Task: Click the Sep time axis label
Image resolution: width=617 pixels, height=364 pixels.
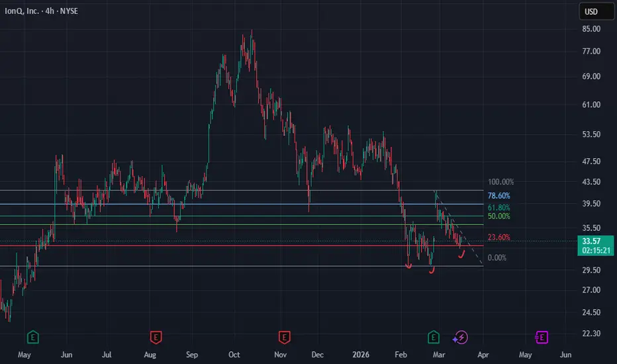Action: coord(192,355)
